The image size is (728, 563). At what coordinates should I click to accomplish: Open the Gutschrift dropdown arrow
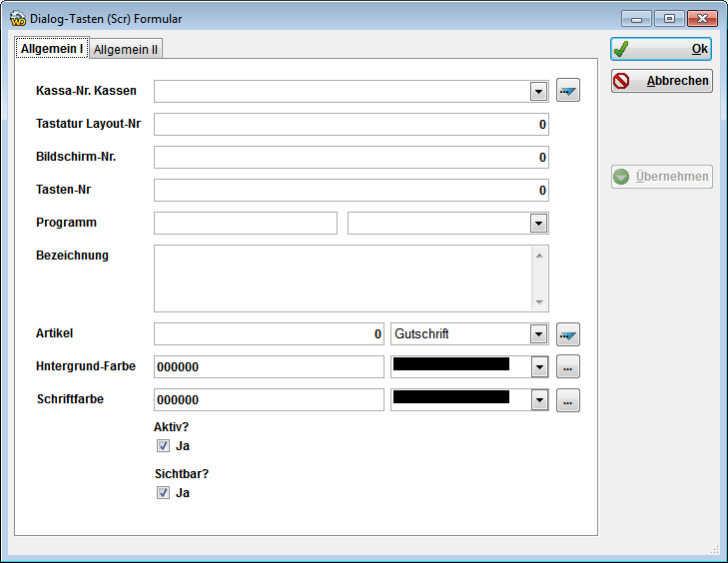point(538,334)
